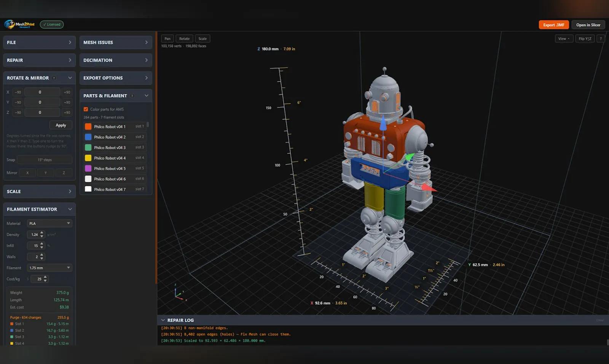Click the parts list scrollbar
This screenshot has height=364, width=609.
coord(148,125)
